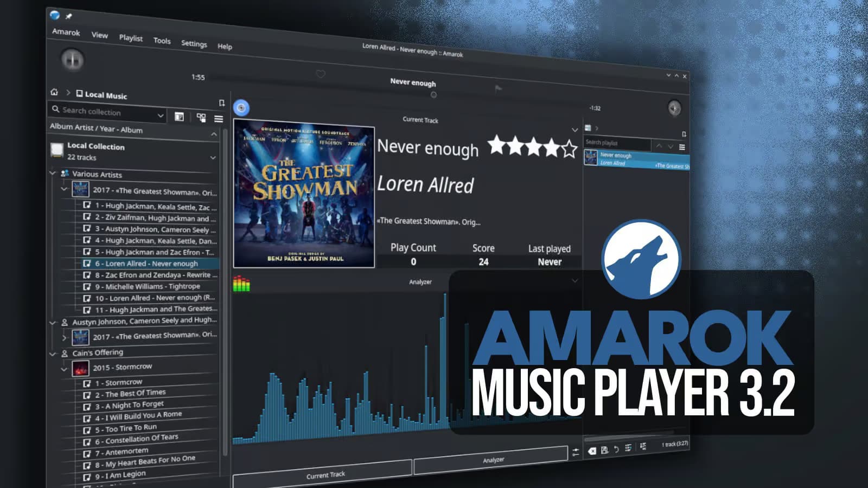
Task: Click the volume speaker knob
Action: pyautogui.click(x=674, y=108)
